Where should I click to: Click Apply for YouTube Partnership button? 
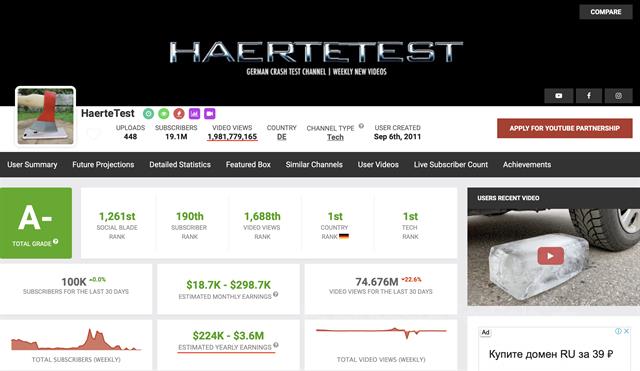(564, 128)
